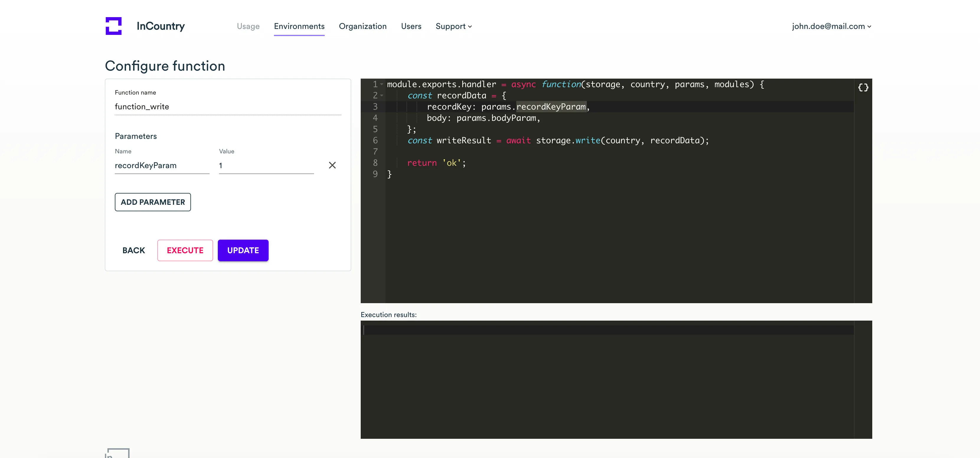Collapse code fold arrow on line 2

tap(382, 95)
